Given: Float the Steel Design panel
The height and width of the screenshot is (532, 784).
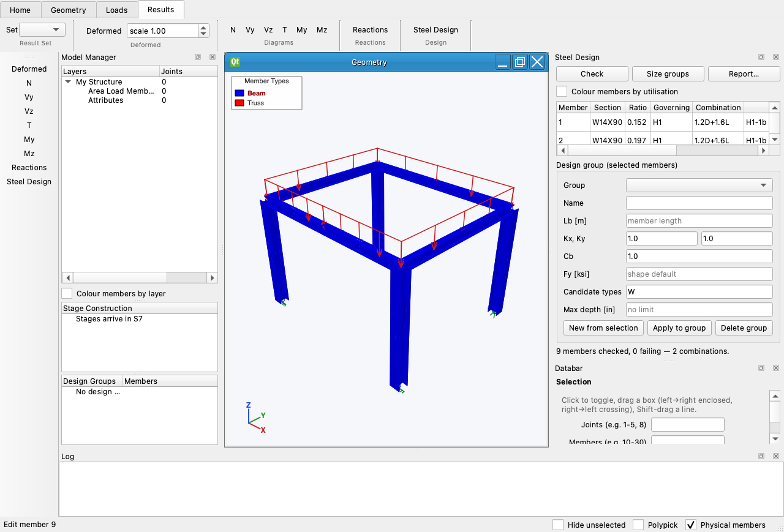Looking at the screenshot, I should click(x=761, y=57).
